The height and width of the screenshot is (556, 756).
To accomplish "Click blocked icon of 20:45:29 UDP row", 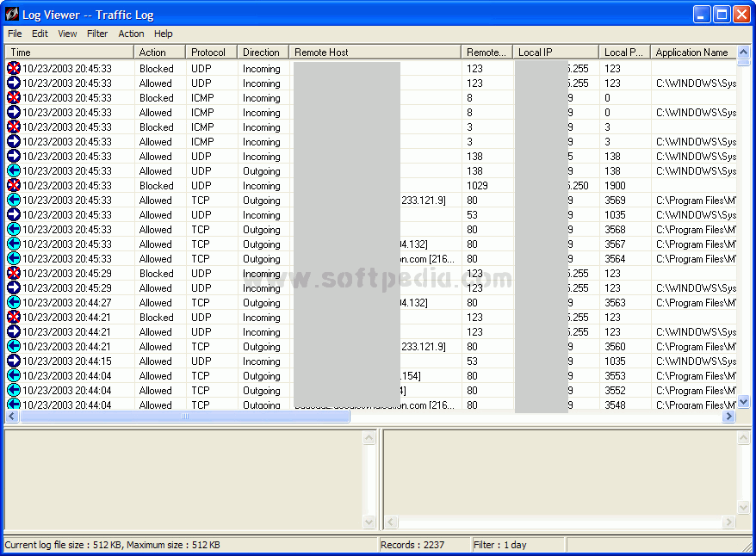I will pos(14,273).
